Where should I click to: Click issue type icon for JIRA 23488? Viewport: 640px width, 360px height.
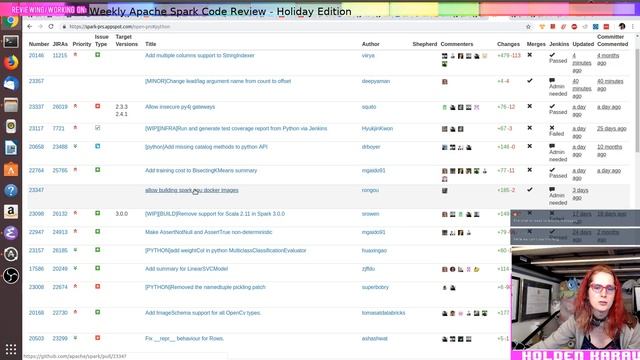point(98,146)
